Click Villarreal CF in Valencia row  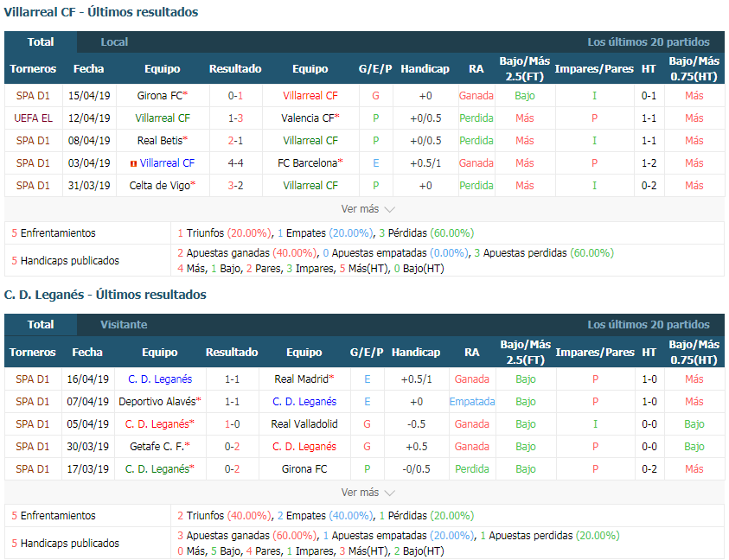[163, 118]
